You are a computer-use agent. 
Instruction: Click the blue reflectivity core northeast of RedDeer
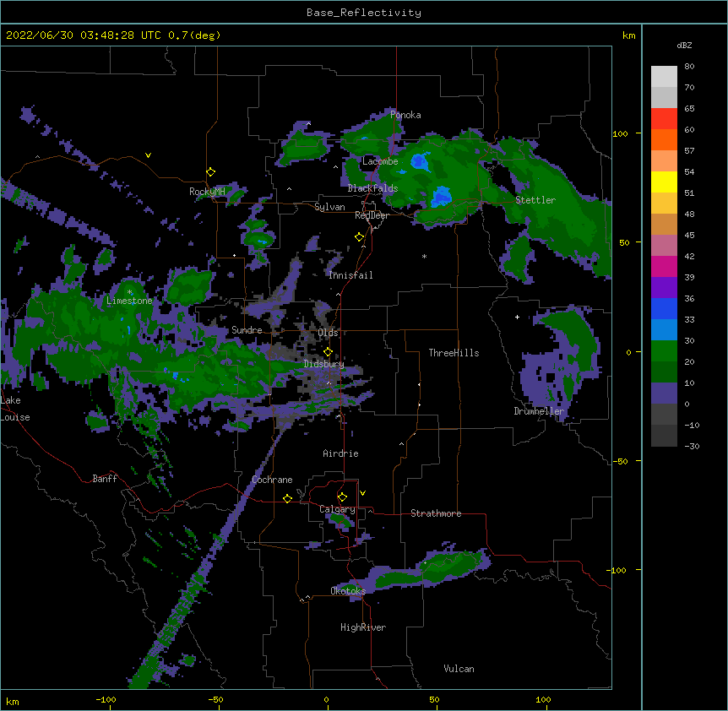click(x=441, y=196)
